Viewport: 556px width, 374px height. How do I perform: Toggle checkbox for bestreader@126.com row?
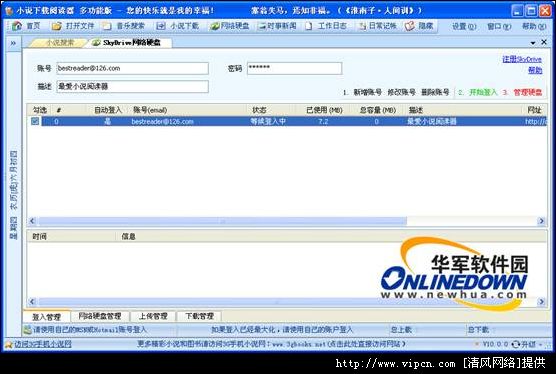pos(35,121)
